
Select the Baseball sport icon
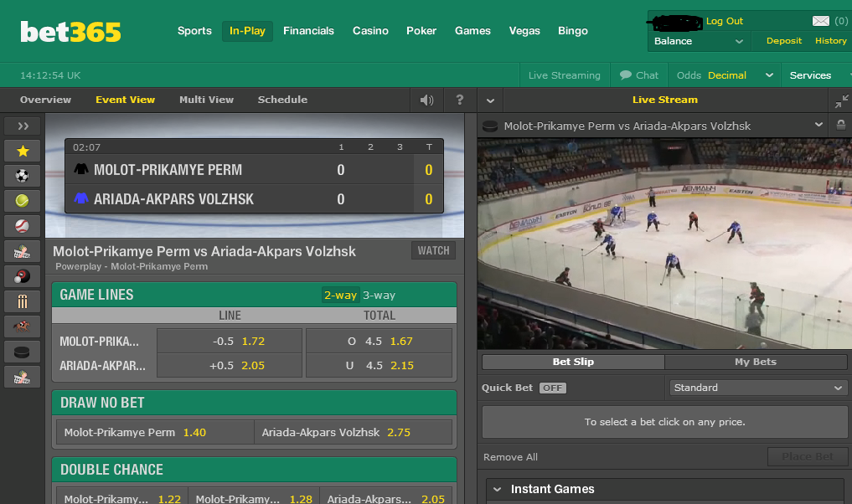pos(23,226)
